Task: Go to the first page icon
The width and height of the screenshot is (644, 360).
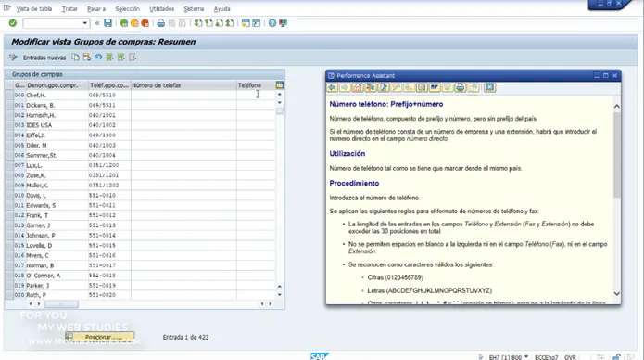Action: [x=198, y=23]
